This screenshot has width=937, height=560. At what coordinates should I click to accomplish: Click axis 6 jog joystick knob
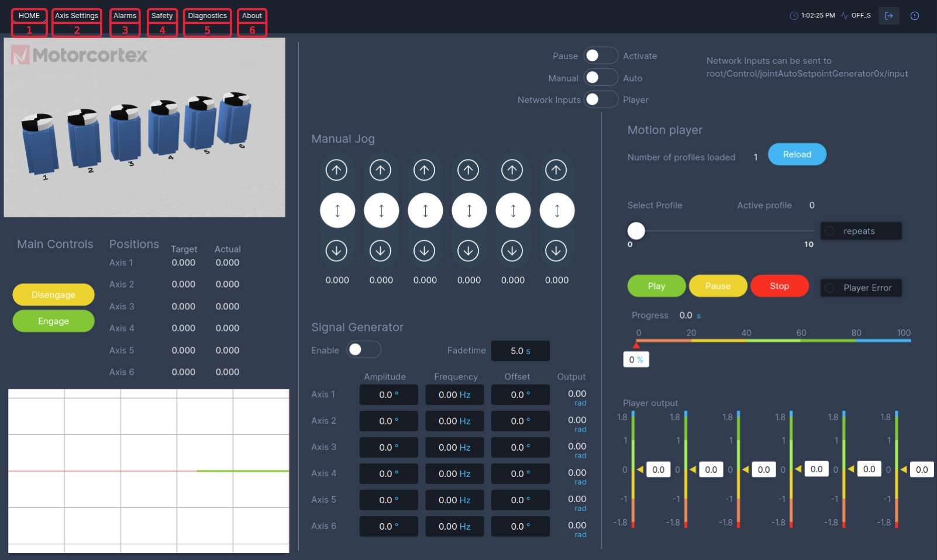pos(557,210)
